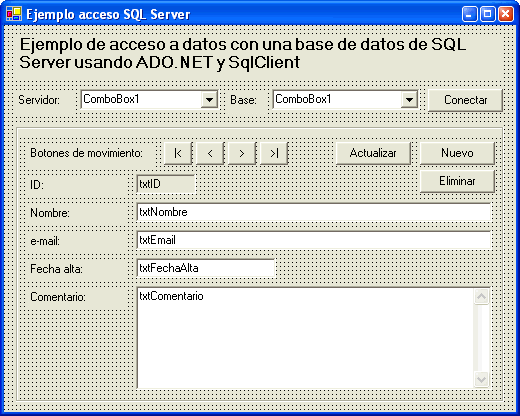Click the Nuevo button
This screenshot has height=416, width=520.
pos(457,153)
